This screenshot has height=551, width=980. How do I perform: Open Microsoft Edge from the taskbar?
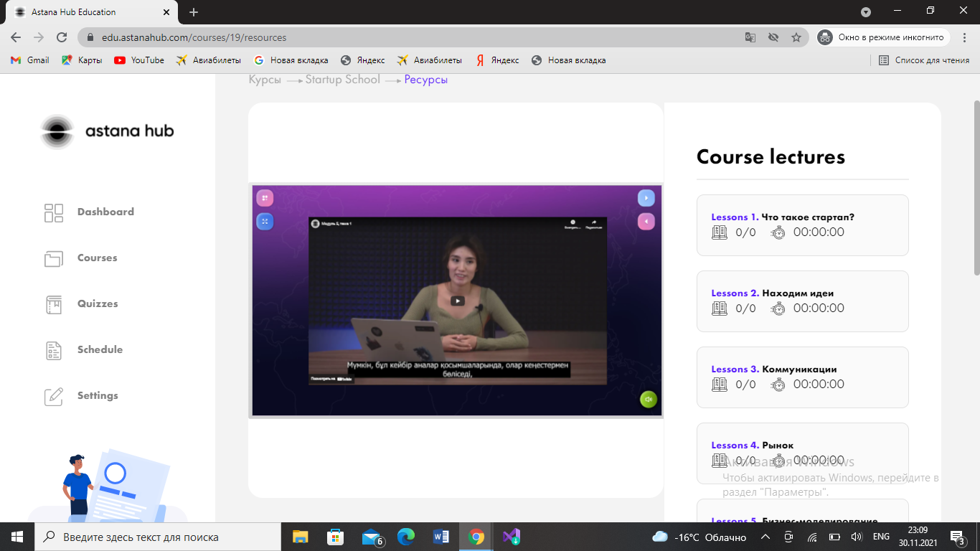[406, 537]
